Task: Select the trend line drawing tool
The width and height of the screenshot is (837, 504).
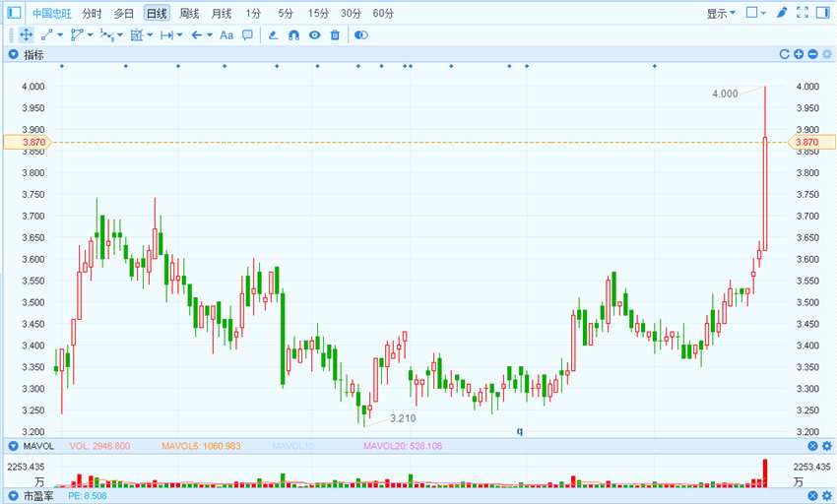Action: [x=47, y=35]
